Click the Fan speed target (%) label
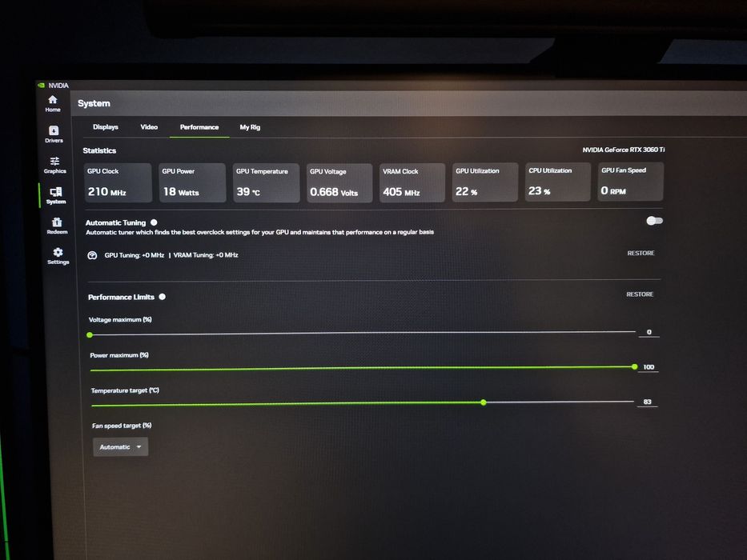 122,426
